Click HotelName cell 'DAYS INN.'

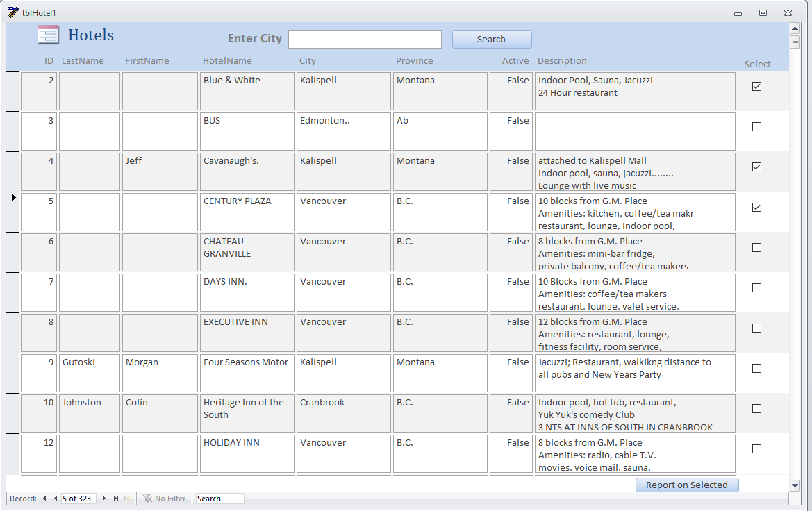tap(247, 292)
